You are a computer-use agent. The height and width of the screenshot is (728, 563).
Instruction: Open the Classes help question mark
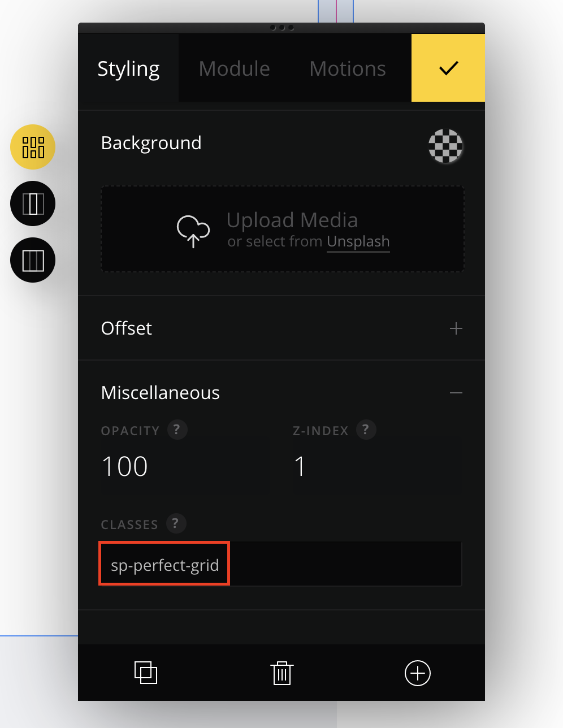pos(176,523)
